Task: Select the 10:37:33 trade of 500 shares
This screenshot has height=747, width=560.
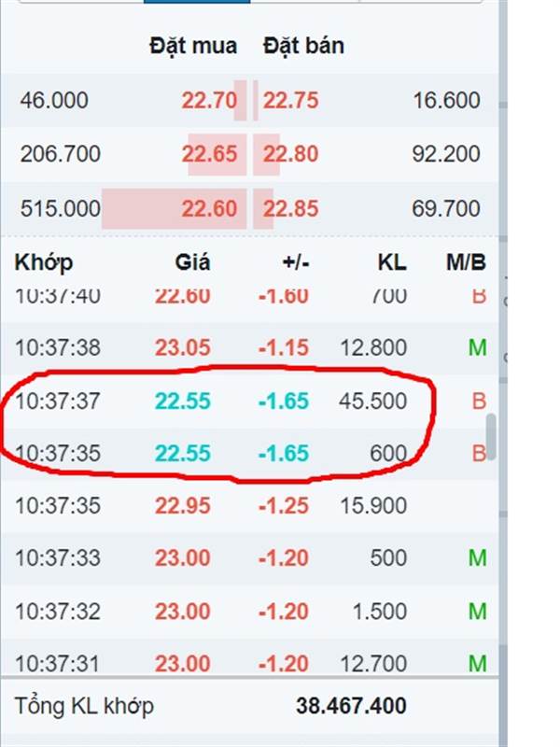Action: coord(249,557)
